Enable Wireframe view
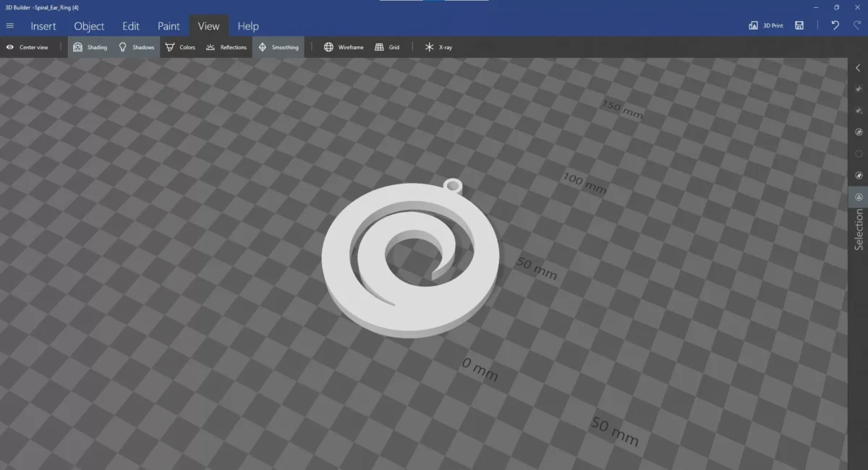Viewport: 868px width, 470px height. pos(344,47)
